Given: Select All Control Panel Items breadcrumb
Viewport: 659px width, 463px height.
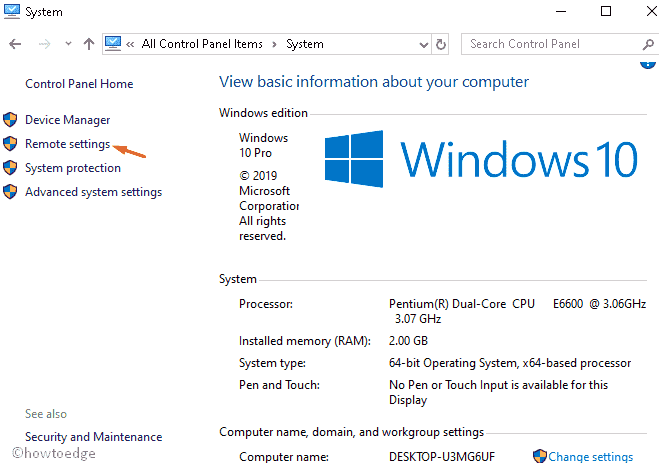Looking at the screenshot, I should [x=204, y=44].
